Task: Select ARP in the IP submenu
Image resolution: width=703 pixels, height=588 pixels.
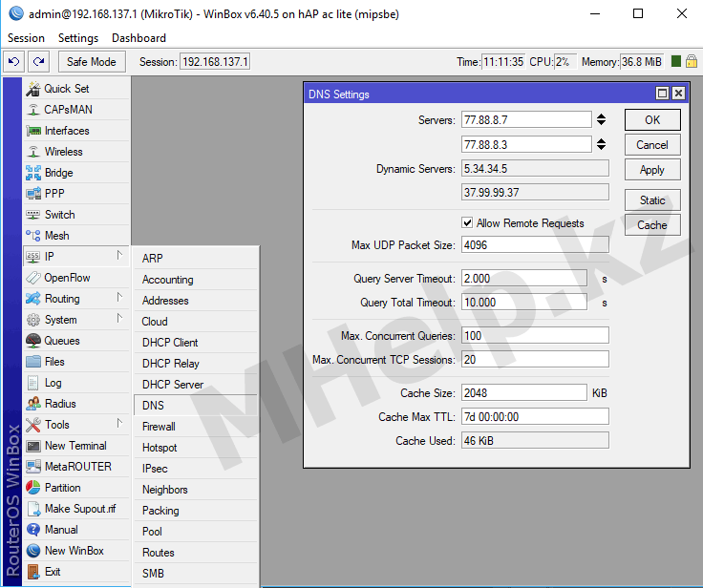Action: [x=196, y=258]
